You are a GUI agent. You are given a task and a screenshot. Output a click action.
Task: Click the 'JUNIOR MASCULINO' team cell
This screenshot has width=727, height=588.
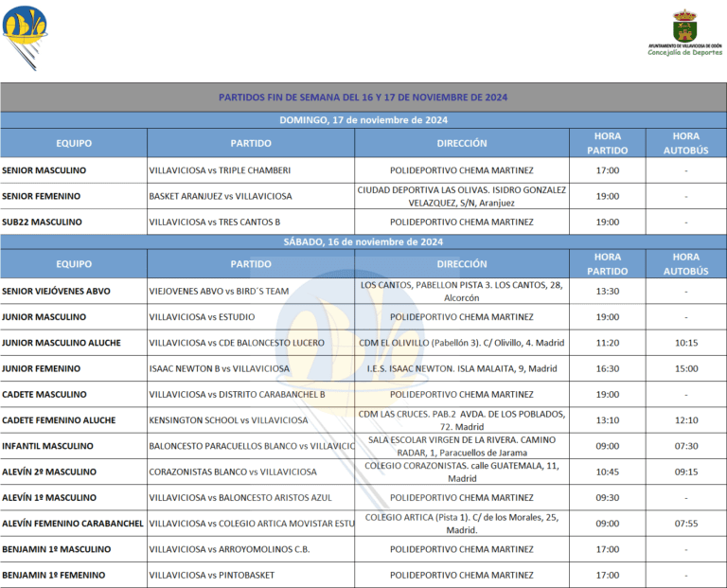click(x=73, y=317)
